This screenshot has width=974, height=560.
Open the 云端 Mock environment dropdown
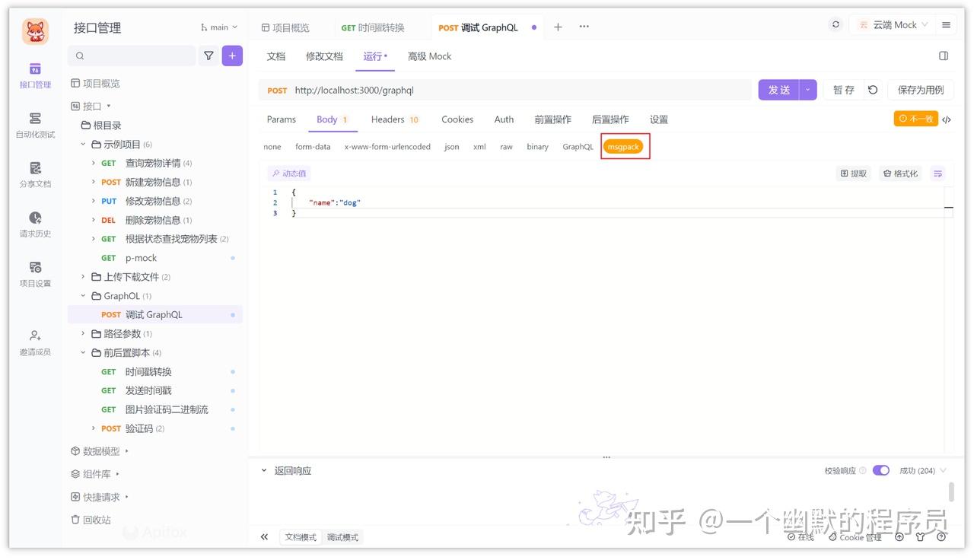[x=896, y=24]
